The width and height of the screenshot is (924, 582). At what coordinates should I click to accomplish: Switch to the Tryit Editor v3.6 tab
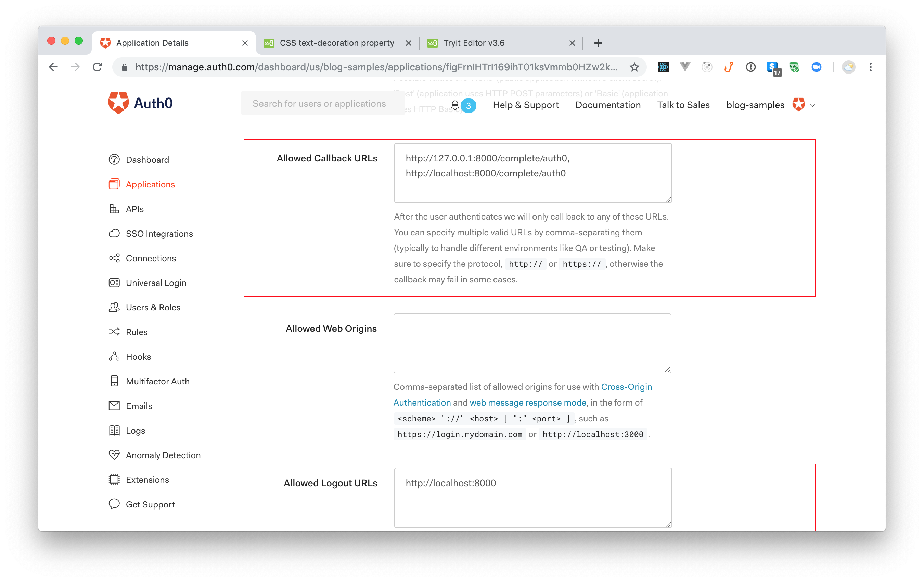pos(474,43)
